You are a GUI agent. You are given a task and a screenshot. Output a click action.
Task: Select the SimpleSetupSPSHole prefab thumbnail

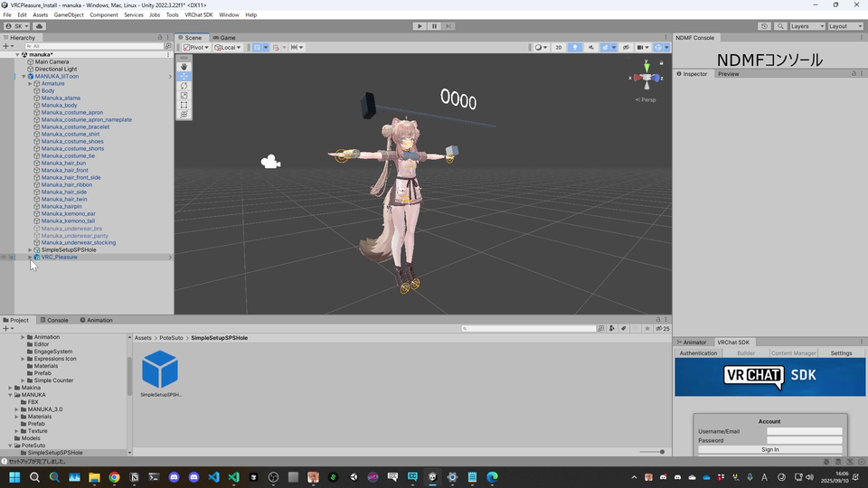click(x=160, y=370)
